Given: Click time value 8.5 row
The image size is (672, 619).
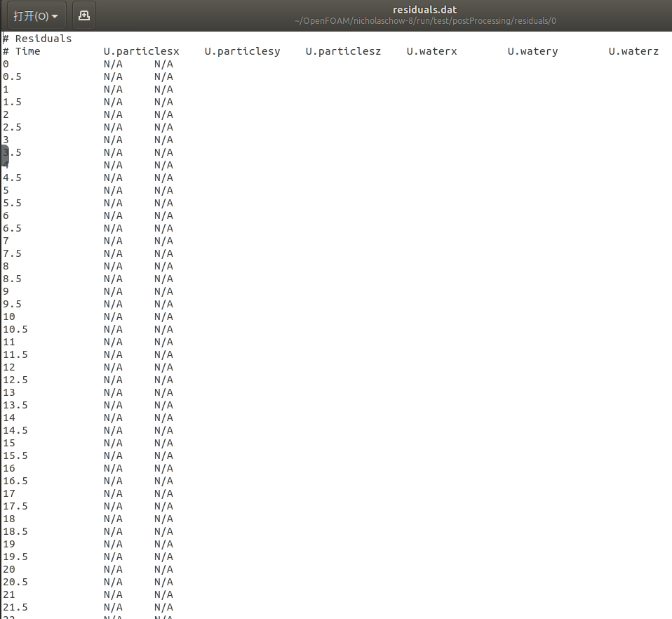Looking at the screenshot, I should click(x=12, y=279).
